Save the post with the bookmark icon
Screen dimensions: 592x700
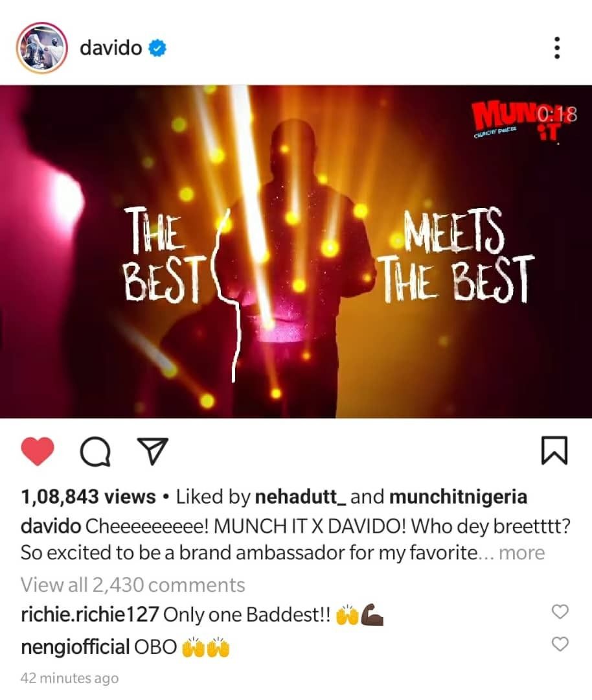pos(554,451)
